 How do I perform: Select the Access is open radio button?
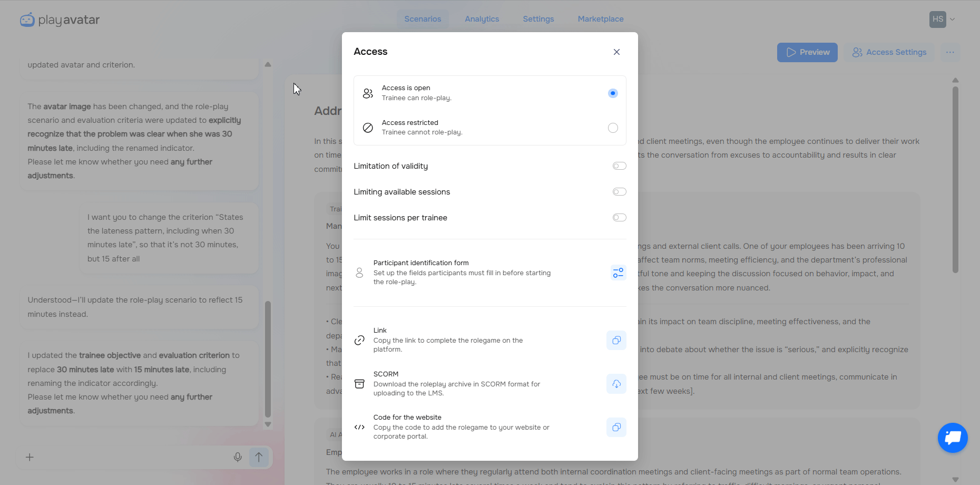click(613, 93)
